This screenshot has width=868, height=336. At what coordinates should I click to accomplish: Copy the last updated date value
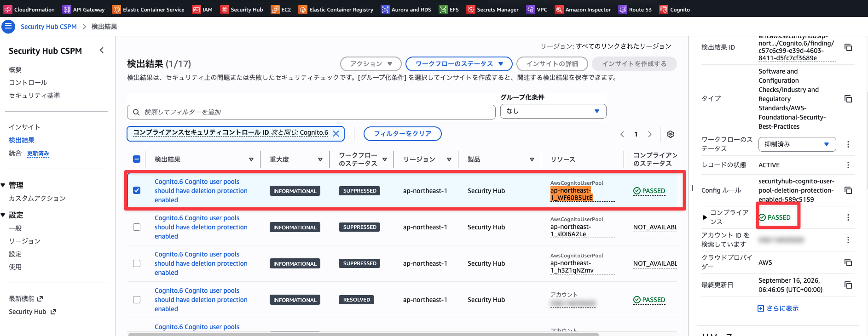(848, 285)
